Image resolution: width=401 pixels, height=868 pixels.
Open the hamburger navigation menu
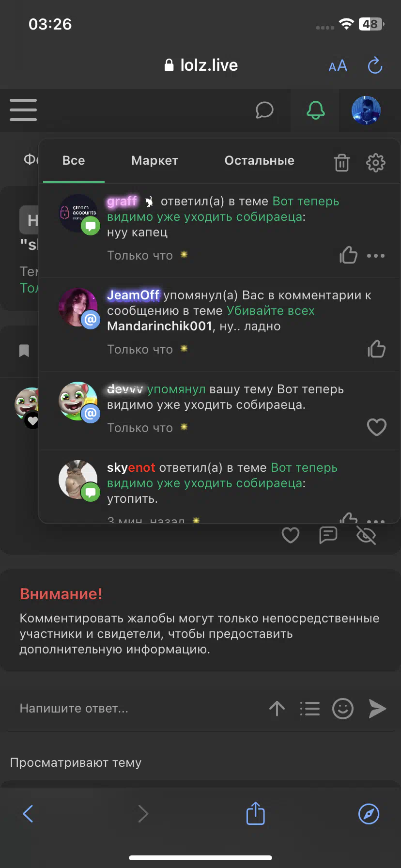(23, 110)
